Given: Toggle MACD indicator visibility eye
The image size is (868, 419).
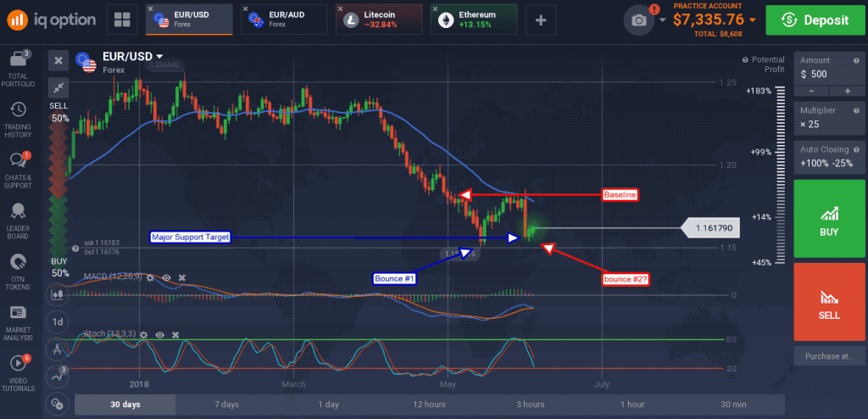Looking at the screenshot, I should (166, 277).
